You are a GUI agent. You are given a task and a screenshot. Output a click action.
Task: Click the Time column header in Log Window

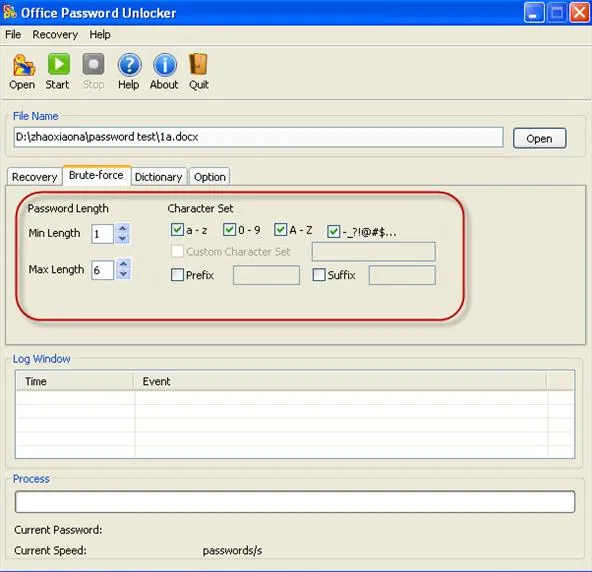coord(75,381)
